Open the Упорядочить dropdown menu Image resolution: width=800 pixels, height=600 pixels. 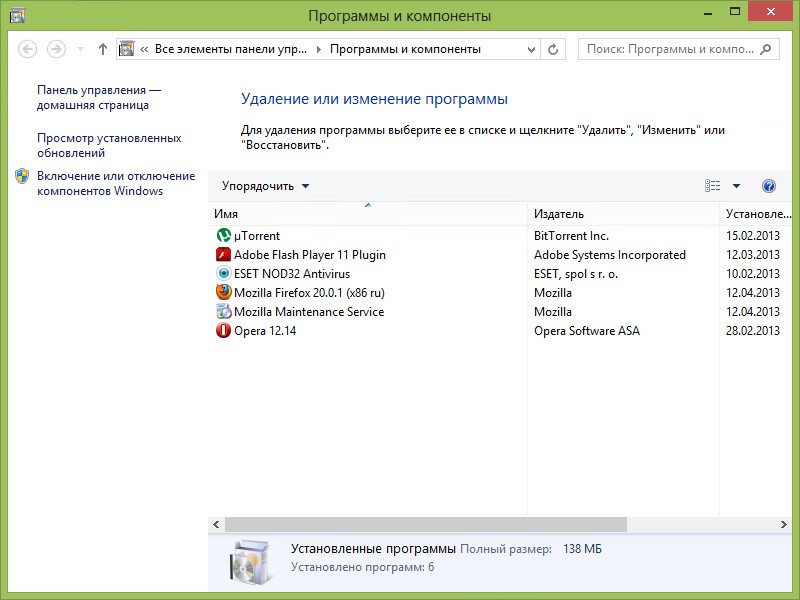pyautogui.click(x=265, y=186)
